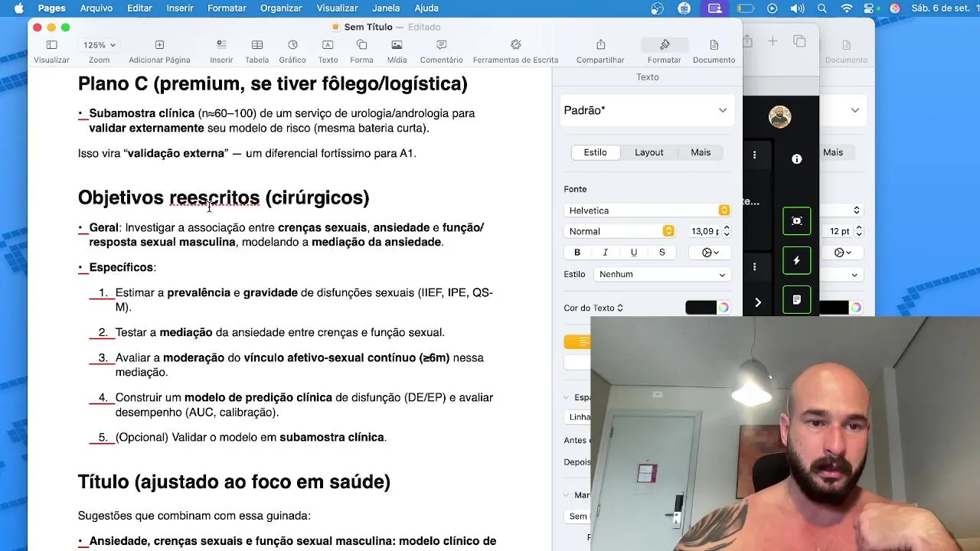Viewport: 980px width, 551px height.
Task: Open the Visualizar sidebar toolbar icon
Action: (51, 45)
